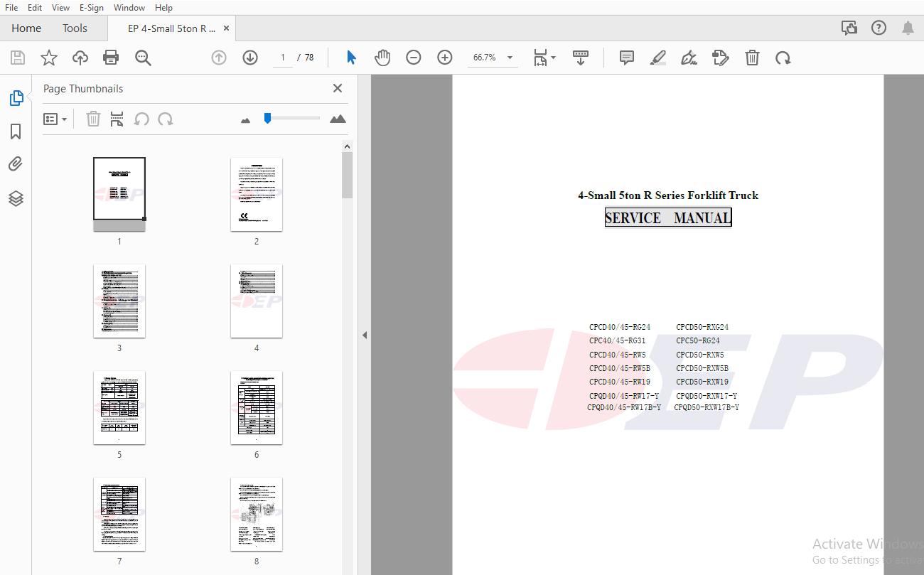Rotate thumbnails counterclockwise
The height and width of the screenshot is (575, 924).
click(x=141, y=119)
